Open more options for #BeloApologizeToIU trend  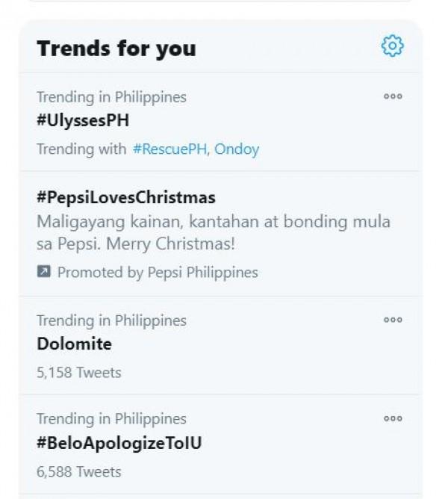tap(393, 418)
